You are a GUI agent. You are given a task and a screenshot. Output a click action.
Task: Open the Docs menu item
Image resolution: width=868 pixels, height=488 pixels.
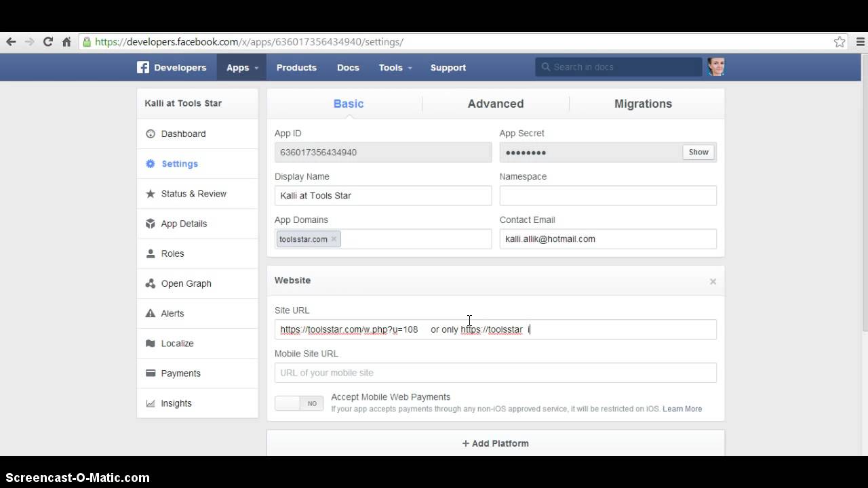(x=348, y=68)
